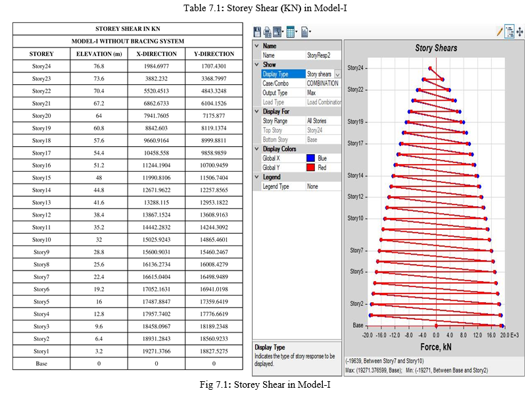Click the Red color swatch for Global Y

[311, 167]
